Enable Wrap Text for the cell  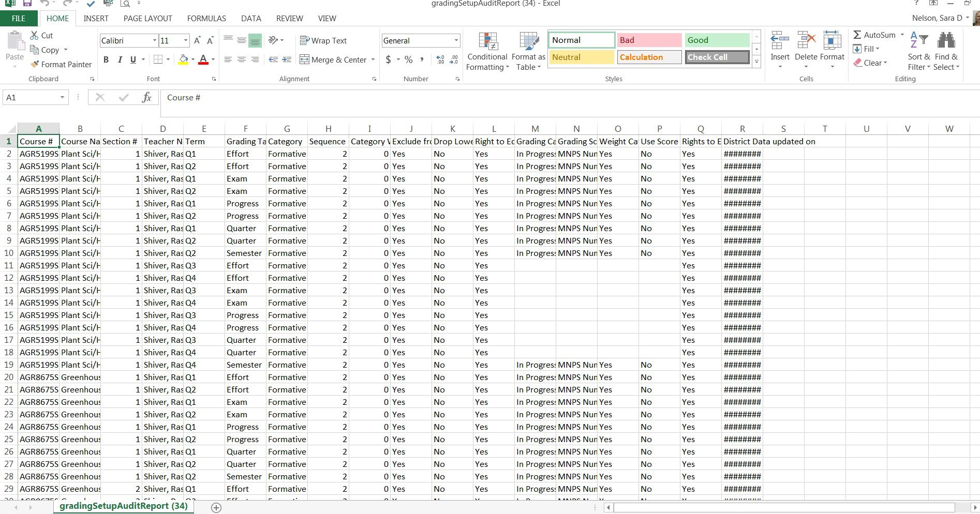(323, 40)
